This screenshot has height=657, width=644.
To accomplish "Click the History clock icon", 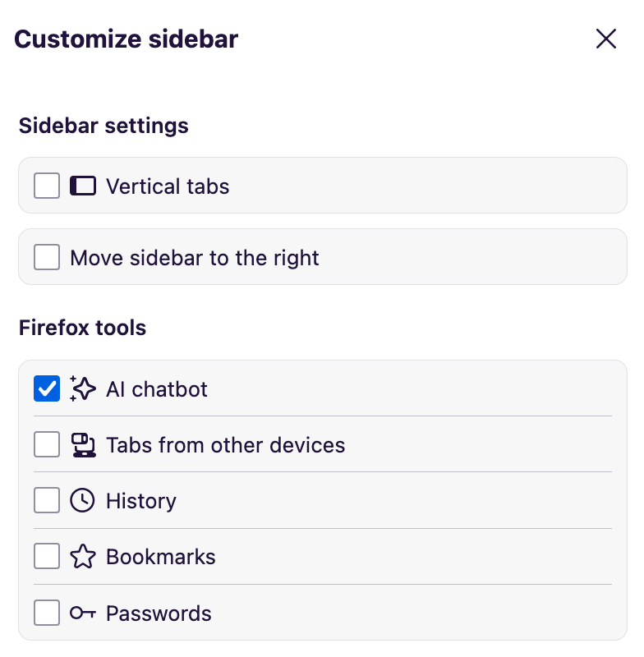I will click(83, 500).
